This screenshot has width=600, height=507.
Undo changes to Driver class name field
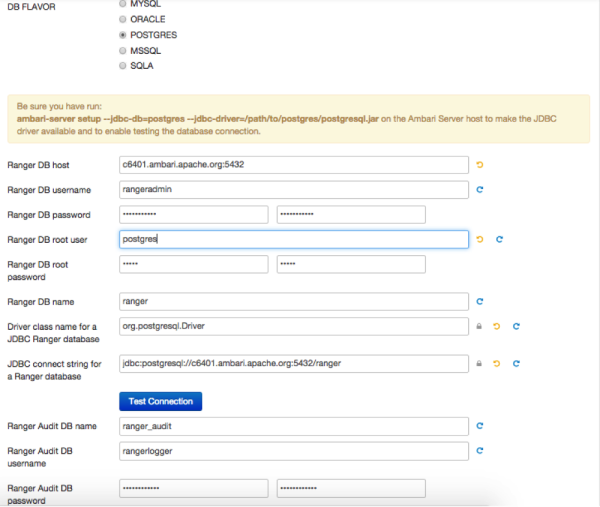tap(497, 326)
